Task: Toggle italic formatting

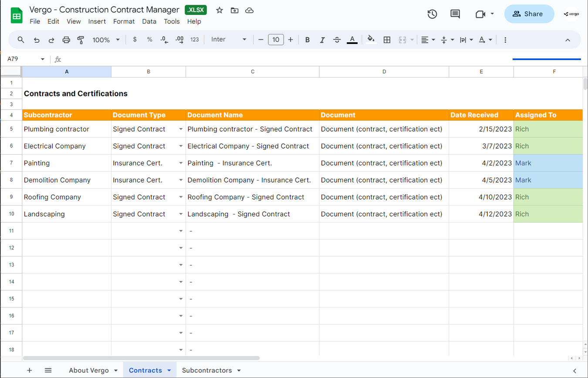Action: tap(322, 40)
